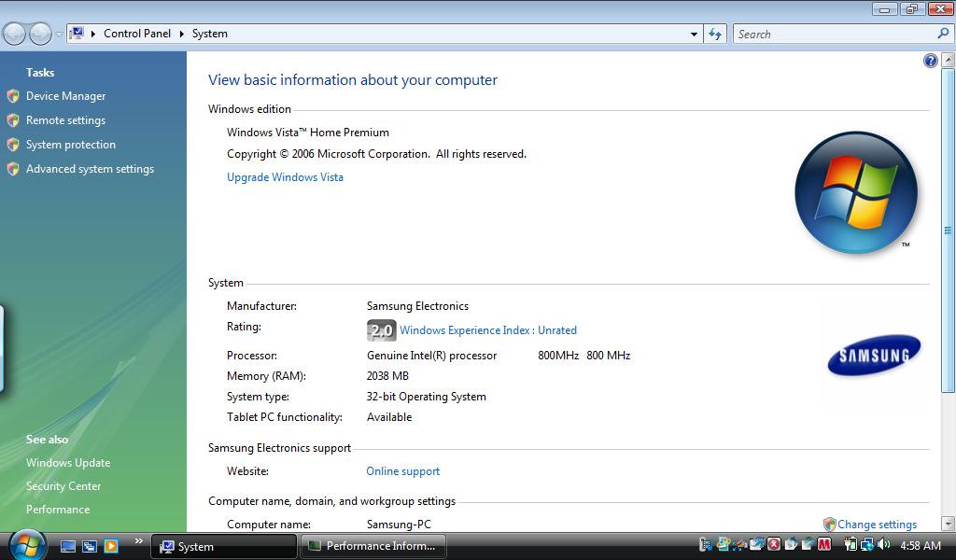Click Switch between windows Quick Launch icon

point(90,546)
